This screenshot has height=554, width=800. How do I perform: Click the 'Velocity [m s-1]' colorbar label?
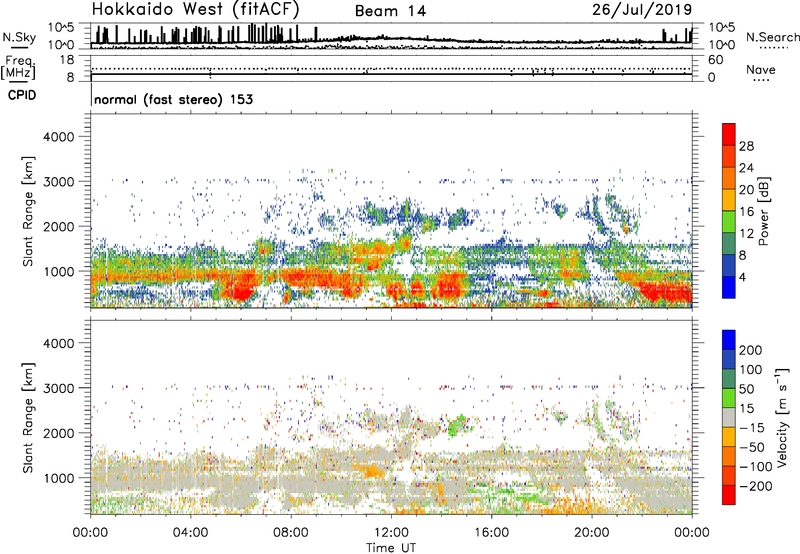click(781, 417)
